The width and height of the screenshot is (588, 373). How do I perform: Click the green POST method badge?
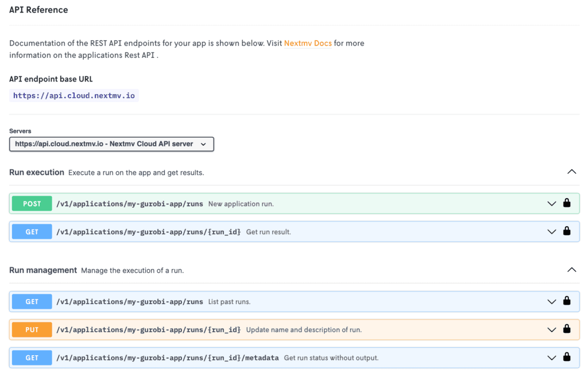click(x=32, y=204)
